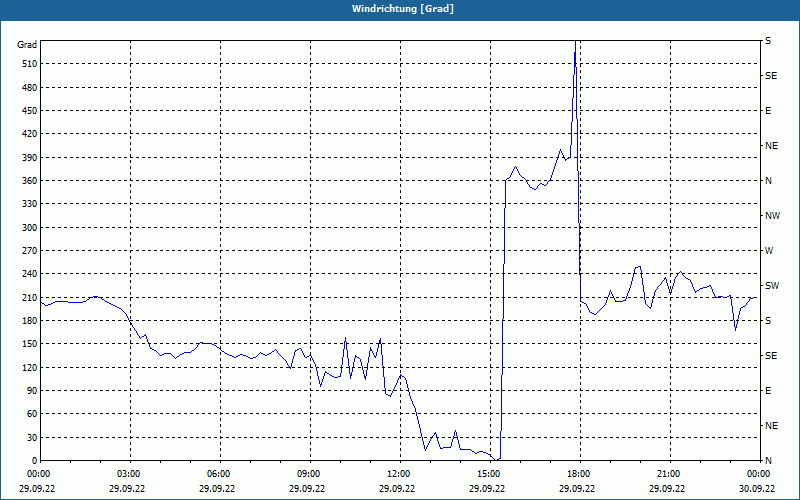Click the 90 y-axis value

pyautogui.click(x=32, y=391)
